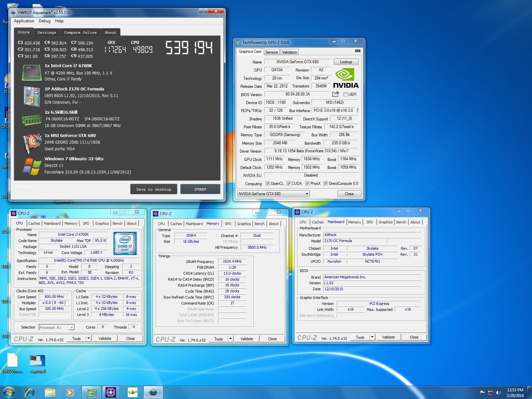The height and width of the screenshot is (399, 532).
Task: Click the Action Center flag tray icon
Action: pyautogui.click(x=482, y=393)
